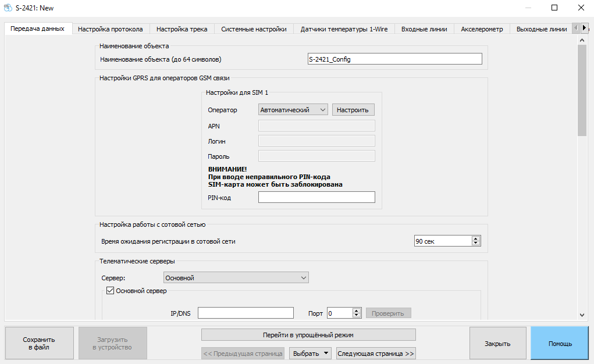The width and height of the screenshot is (594, 364).
Task: Increase the registration wait time spinner
Action: [x=476, y=238]
